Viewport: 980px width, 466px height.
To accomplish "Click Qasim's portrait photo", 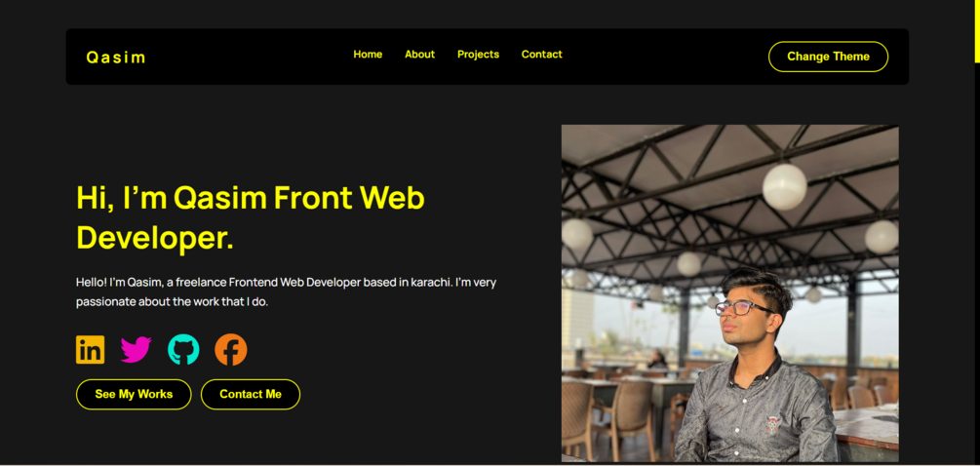I will click(x=730, y=293).
